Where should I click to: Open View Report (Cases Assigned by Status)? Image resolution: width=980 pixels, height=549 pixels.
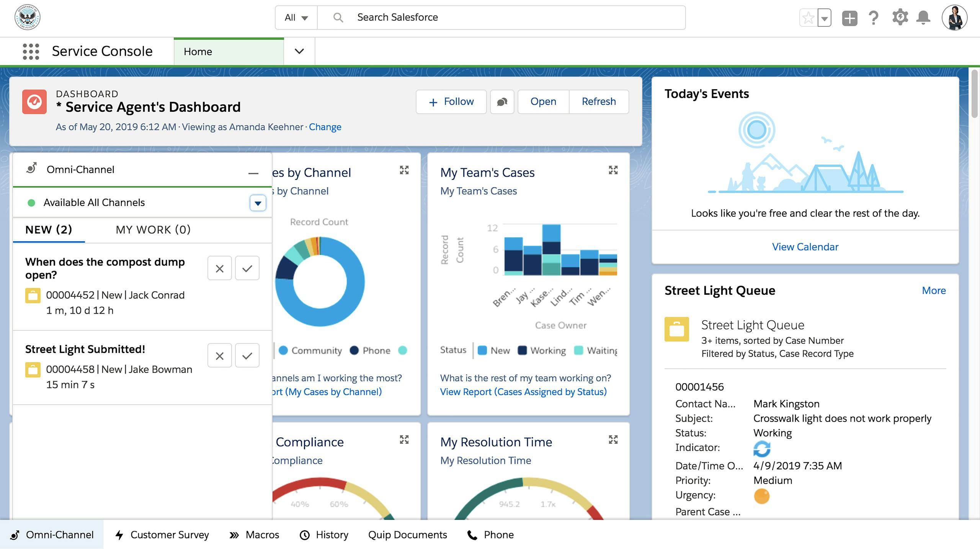[523, 392]
